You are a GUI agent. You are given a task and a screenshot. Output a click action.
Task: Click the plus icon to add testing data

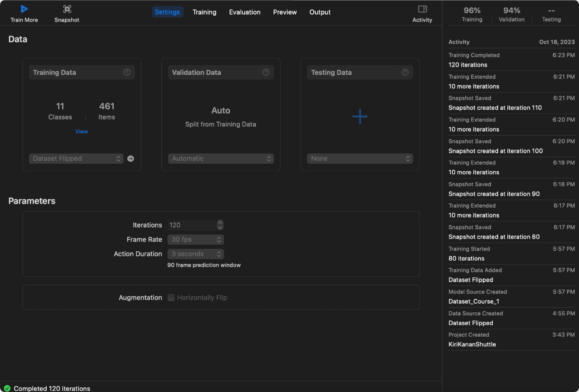360,117
